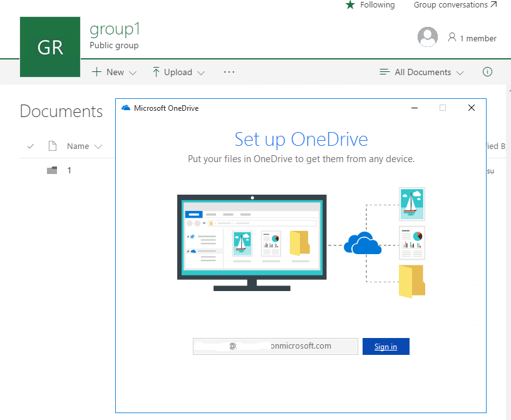Viewport: 511px width, 420px height.
Task: Open the folder named 1
Action: pyautogui.click(x=69, y=170)
